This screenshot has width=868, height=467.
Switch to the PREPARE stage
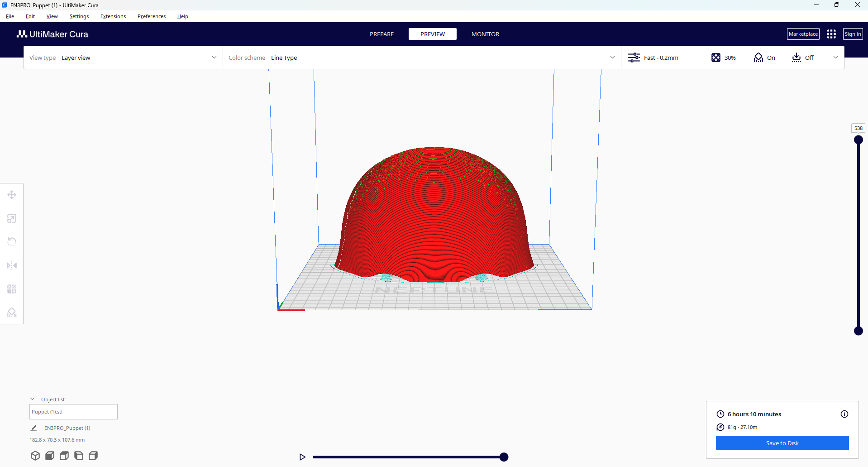(382, 34)
